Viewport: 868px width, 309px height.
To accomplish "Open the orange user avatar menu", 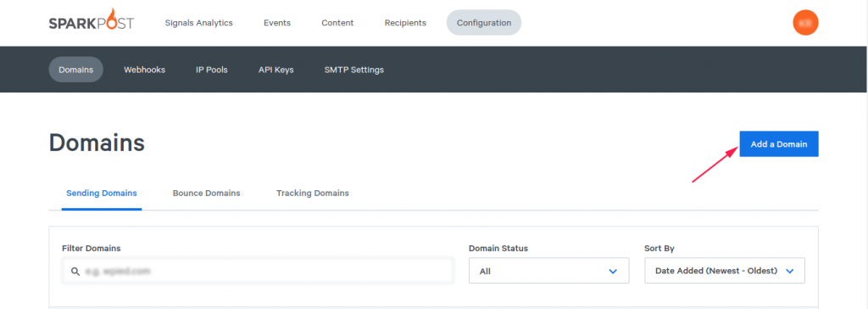I will (805, 23).
